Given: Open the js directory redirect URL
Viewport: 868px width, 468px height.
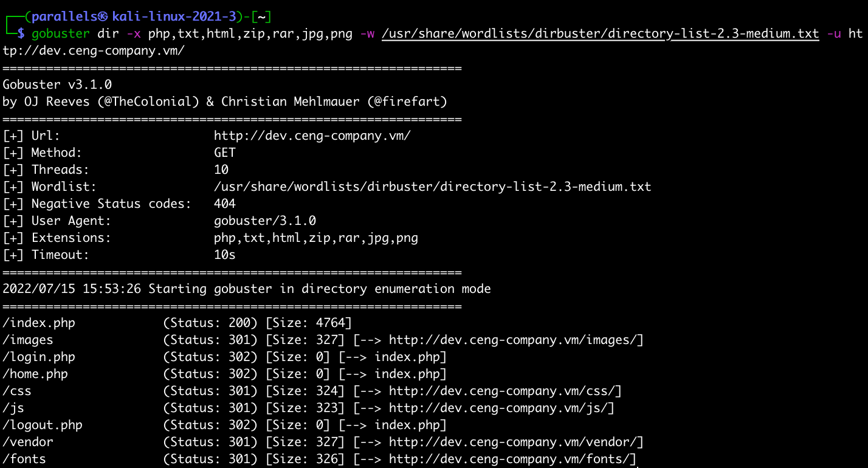Looking at the screenshot, I should click(x=501, y=408).
